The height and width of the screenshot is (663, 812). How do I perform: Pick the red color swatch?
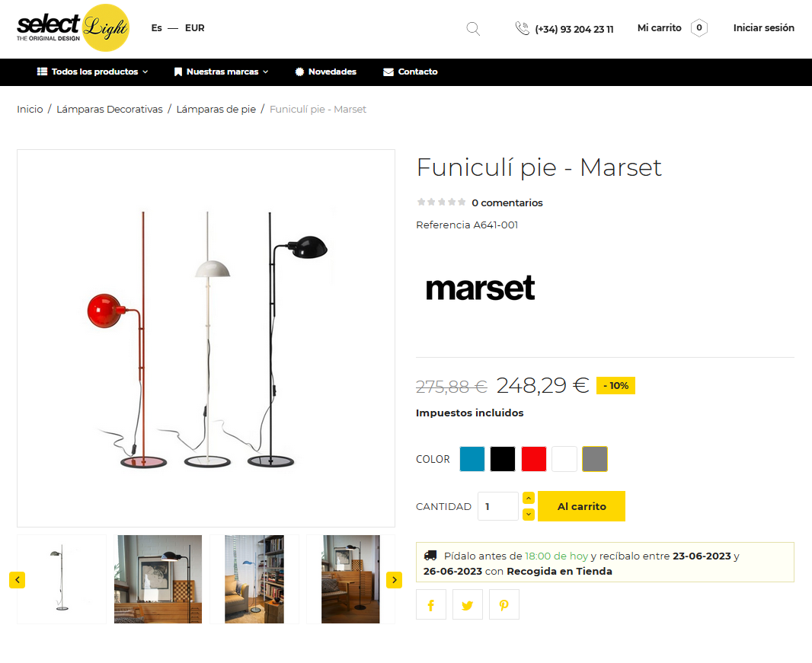click(x=534, y=459)
